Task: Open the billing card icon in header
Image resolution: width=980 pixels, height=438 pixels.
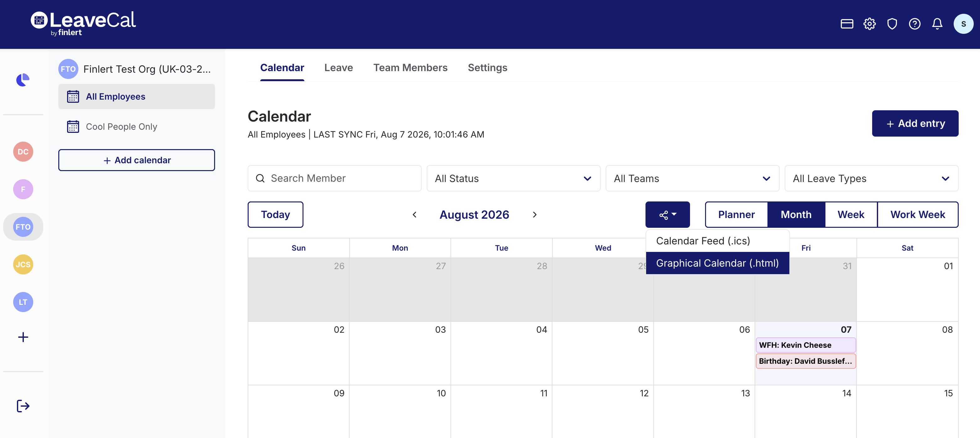Action: click(x=847, y=24)
